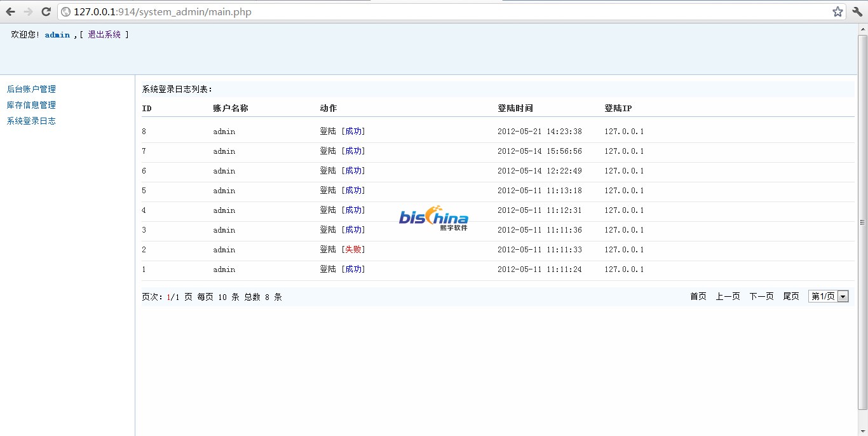
Task: Click the 页次: 1/1 页 pagination summary
Action: coord(167,297)
